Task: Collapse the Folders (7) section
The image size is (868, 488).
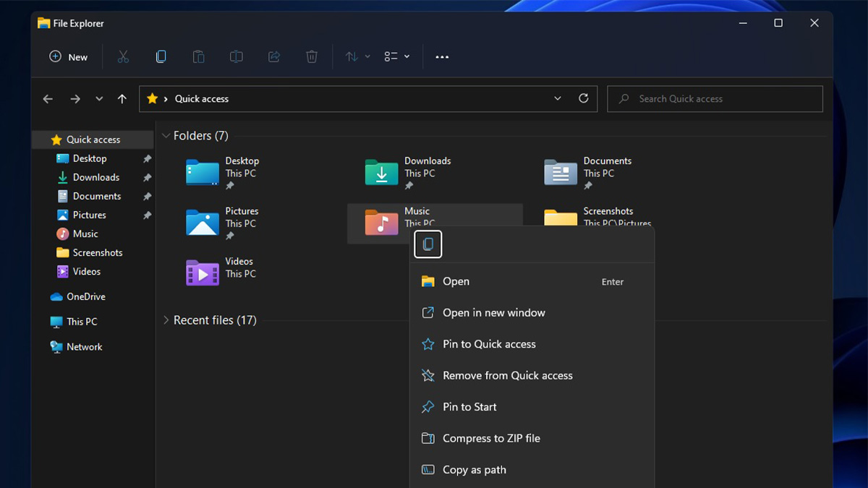Action: 167,135
